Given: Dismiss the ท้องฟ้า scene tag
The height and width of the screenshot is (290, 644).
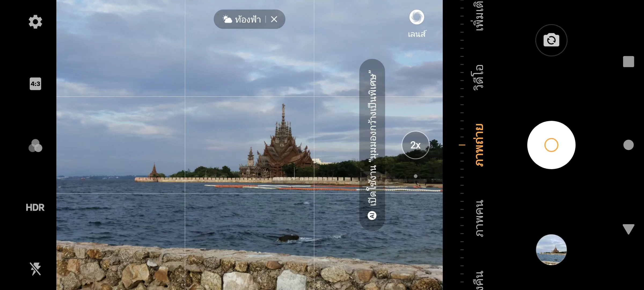Looking at the screenshot, I should (x=274, y=19).
